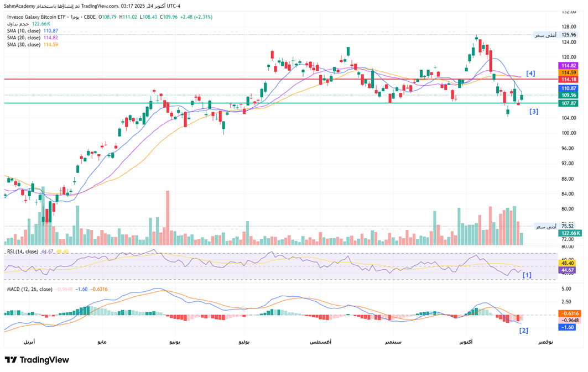588x372 pixels.
Task: Click the [3] annotation below support line
Action: click(533, 112)
